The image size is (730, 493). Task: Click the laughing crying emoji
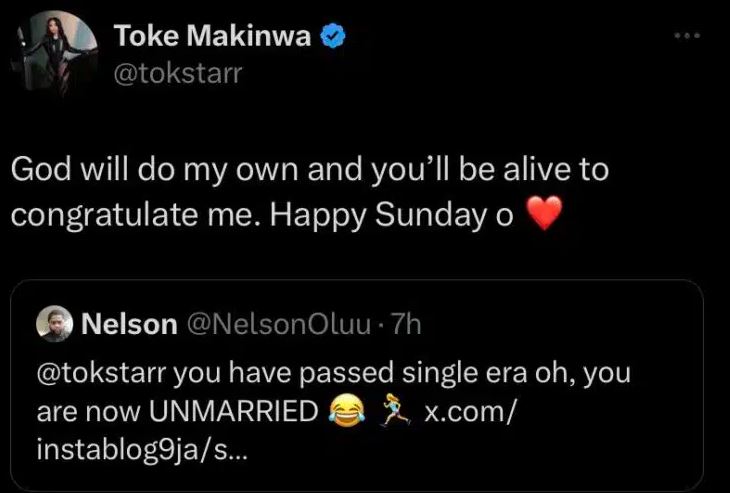tap(345, 411)
